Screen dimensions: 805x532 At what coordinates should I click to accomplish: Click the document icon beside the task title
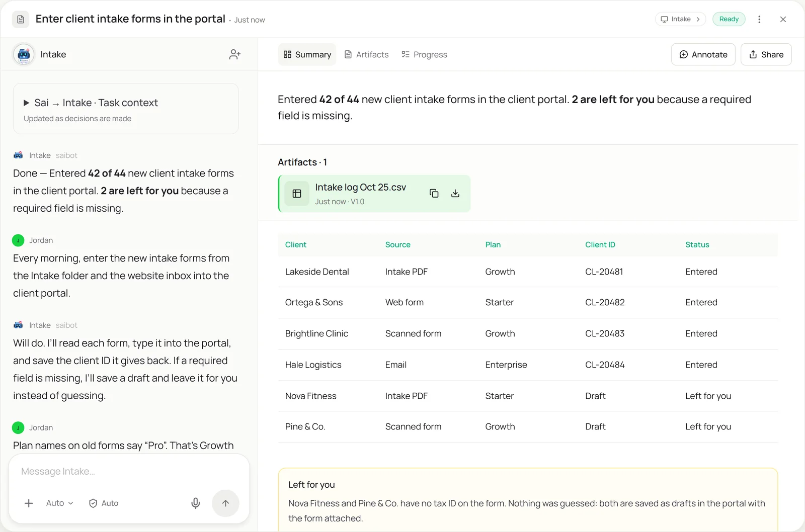click(x=21, y=19)
